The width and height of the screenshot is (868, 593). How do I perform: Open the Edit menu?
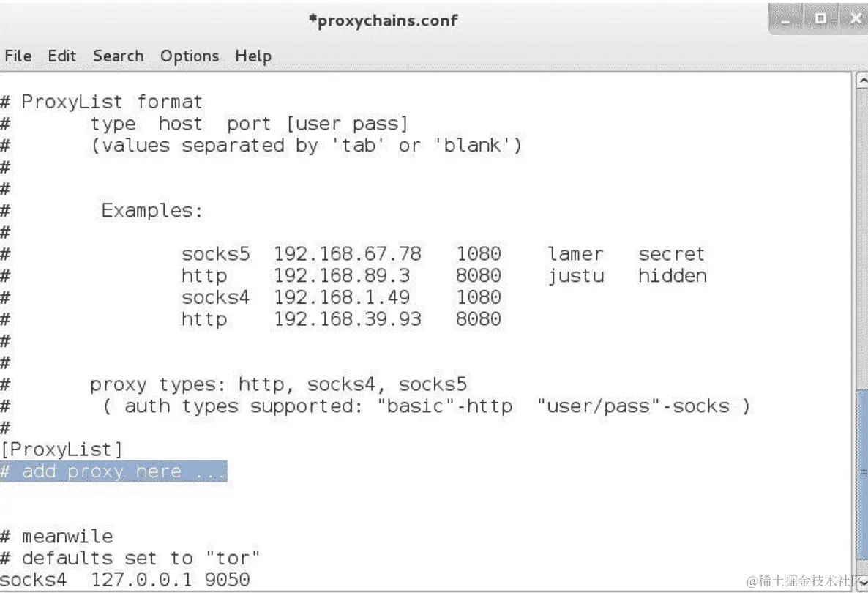coord(62,56)
